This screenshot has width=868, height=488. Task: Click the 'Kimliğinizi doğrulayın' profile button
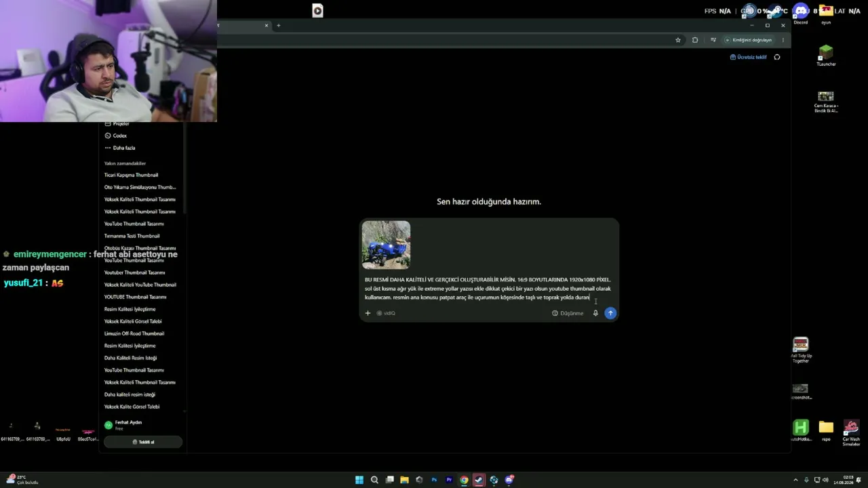coord(749,40)
